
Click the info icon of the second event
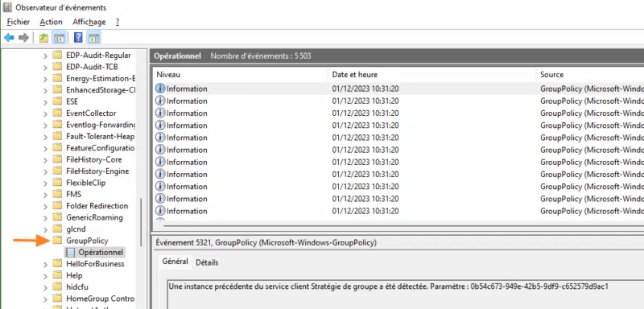(160, 101)
